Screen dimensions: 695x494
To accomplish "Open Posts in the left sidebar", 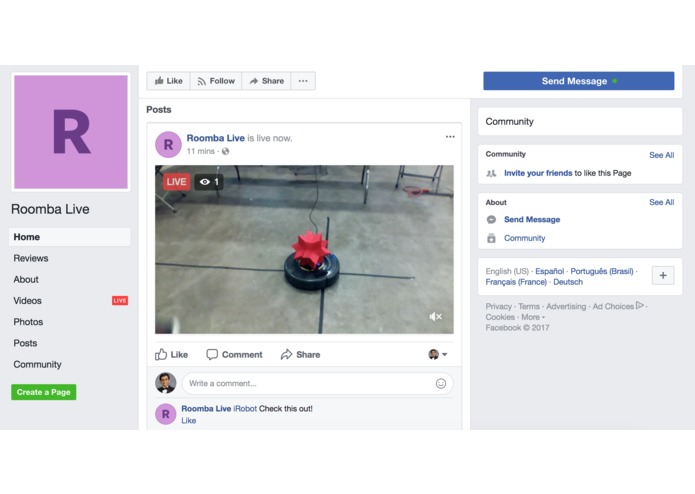I will [x=25, y=343].
